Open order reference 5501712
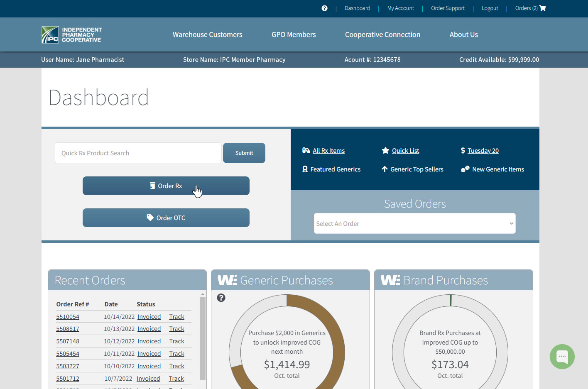This screenshot has height=389, width=588. pyautogui.click(x=68, y=378)
